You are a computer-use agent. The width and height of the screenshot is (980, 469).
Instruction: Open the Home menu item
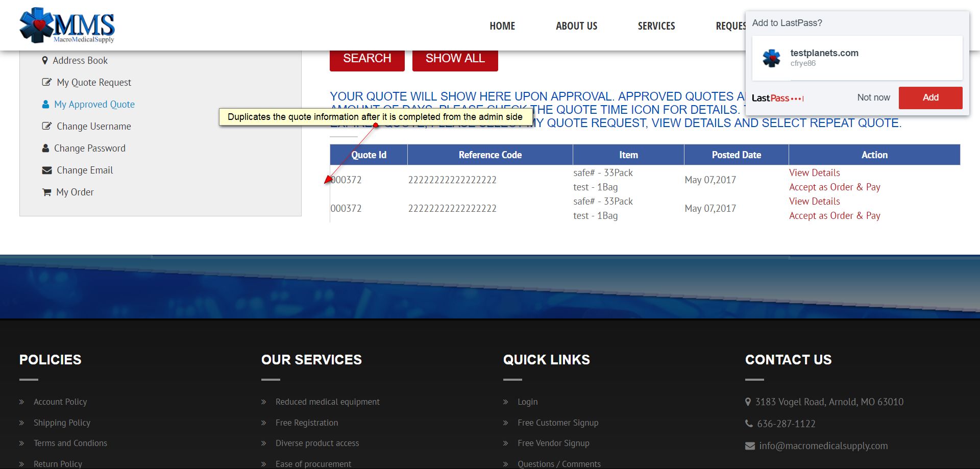click(x=502, y=26)
